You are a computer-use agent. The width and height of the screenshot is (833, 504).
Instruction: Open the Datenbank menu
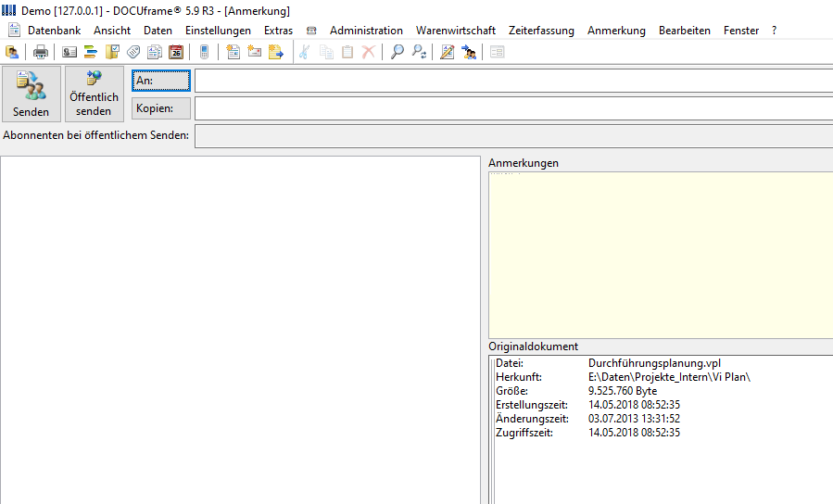pos(54,31)
